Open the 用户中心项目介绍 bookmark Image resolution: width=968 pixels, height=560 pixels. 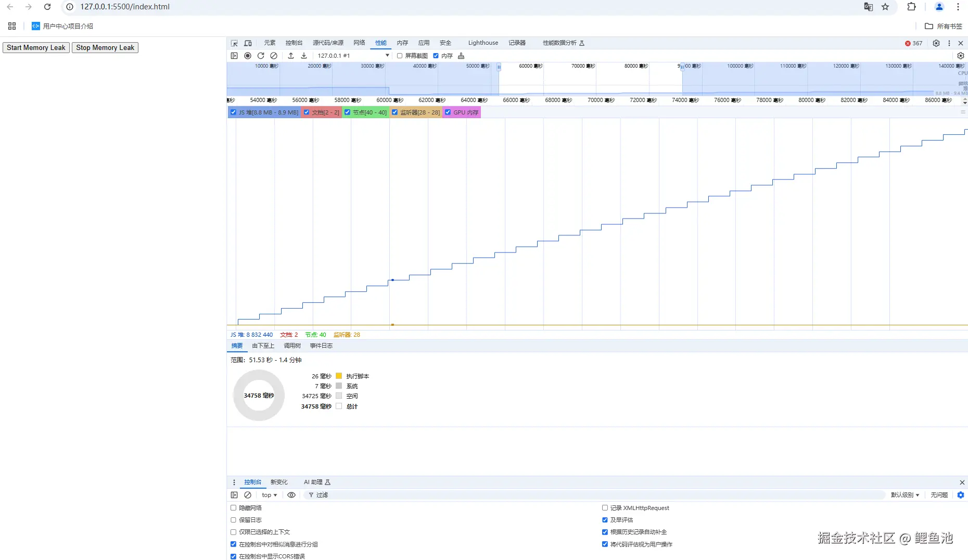62,26
